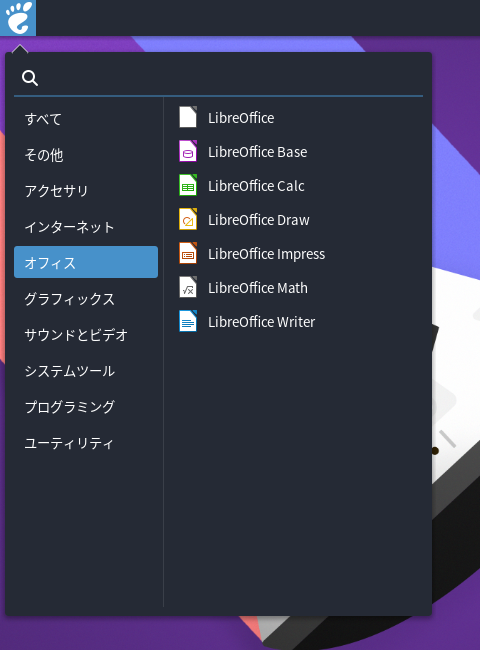
Task: Launch LibreOffice Base via its purple icon
Action: [x=188, y=151]
